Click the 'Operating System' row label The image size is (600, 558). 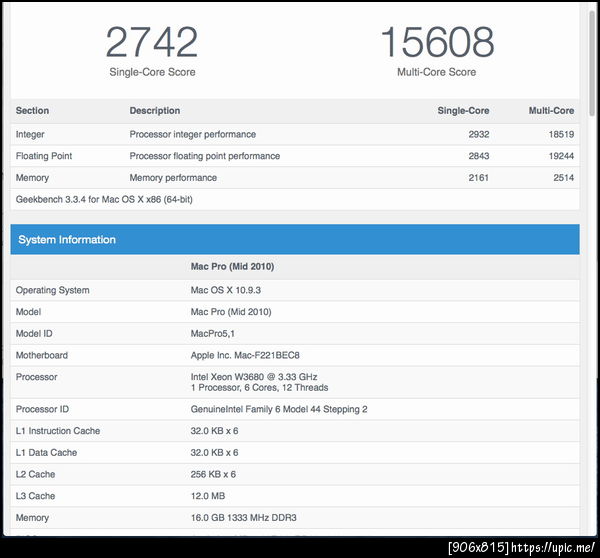pos(52,290)
